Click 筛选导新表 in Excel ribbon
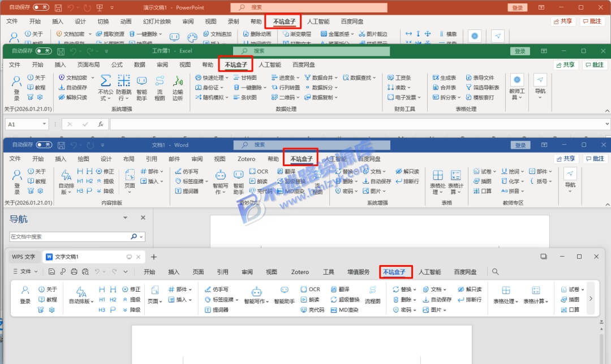This screenshot has width=611, height=364. point(483,88)
